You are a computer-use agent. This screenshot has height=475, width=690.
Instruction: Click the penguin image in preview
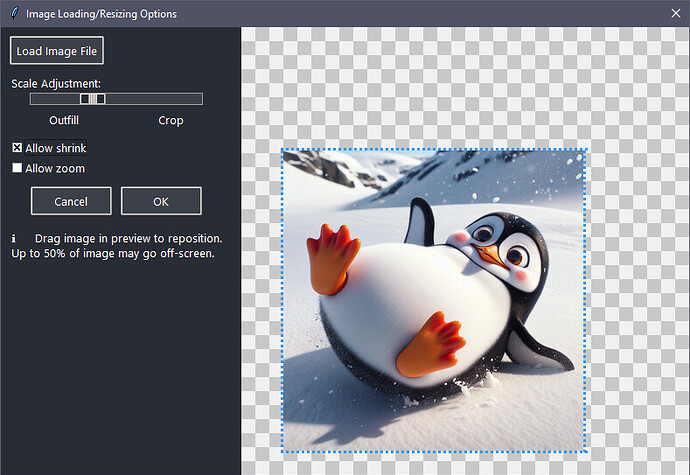point(434,301)
